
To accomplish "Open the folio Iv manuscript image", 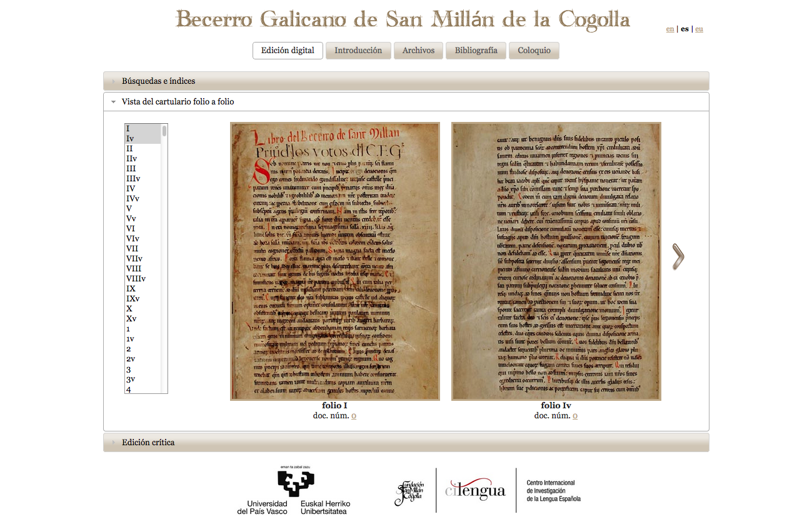I will [556, 261].
